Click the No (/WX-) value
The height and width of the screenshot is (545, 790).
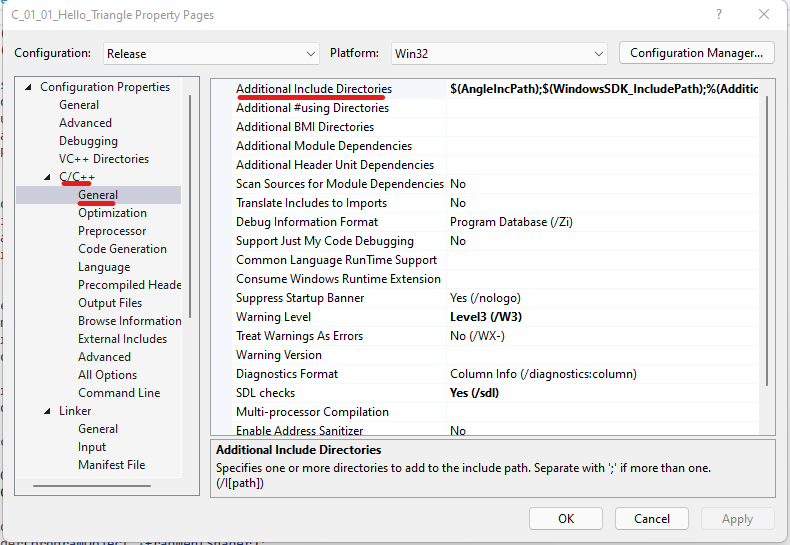point(477,336)
